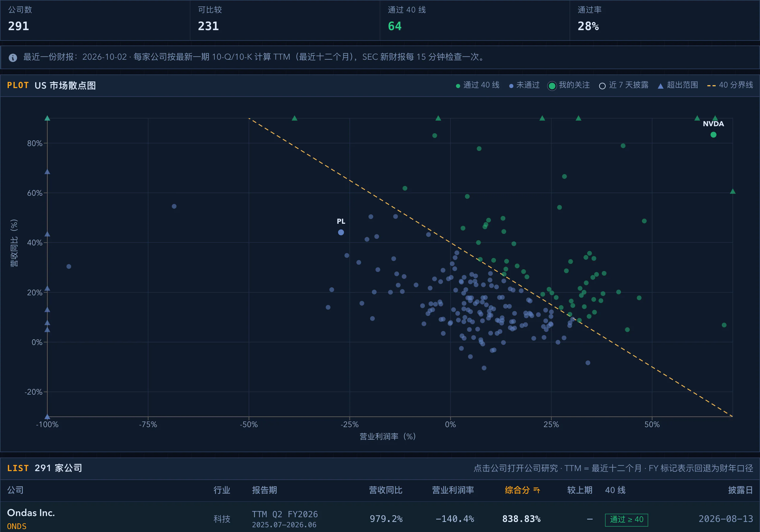
Task: Click the -50% x-axis tick label
Action: click(x=249, y=424)
